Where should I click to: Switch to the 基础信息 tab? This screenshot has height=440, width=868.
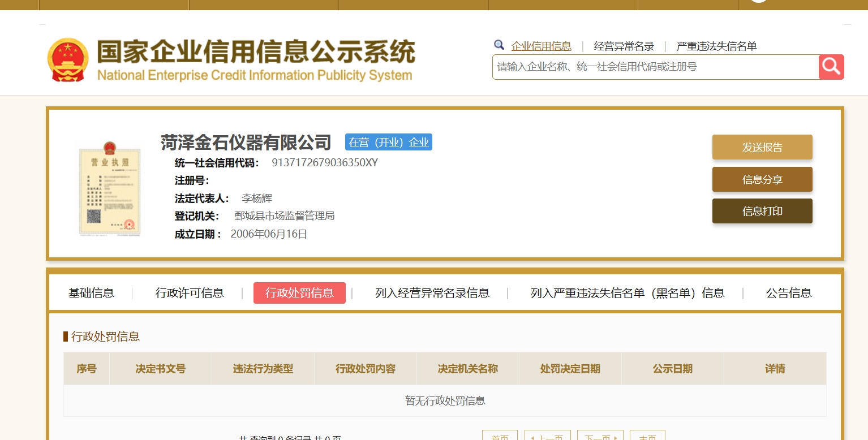tap(91, 293)
